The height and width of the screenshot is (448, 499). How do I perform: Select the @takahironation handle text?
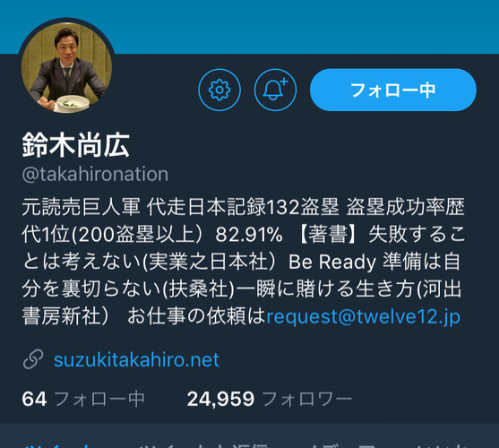(95, 175)
